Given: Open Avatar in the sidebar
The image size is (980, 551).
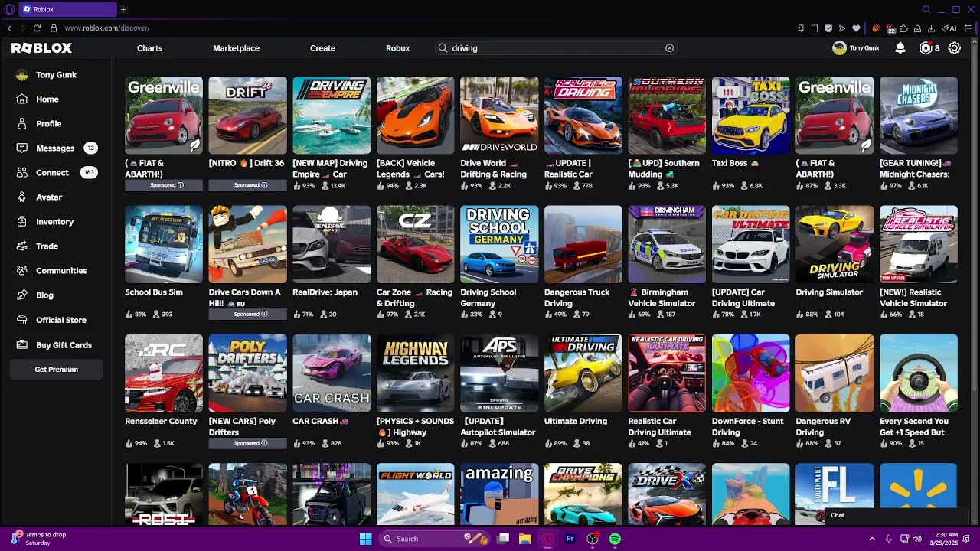Looking at the screenshot, I should point(48,197).
